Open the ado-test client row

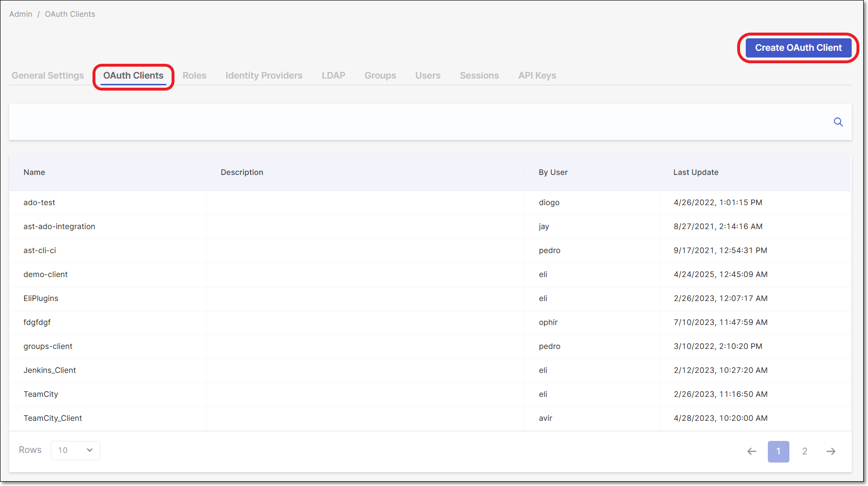(x=430, y=203)
